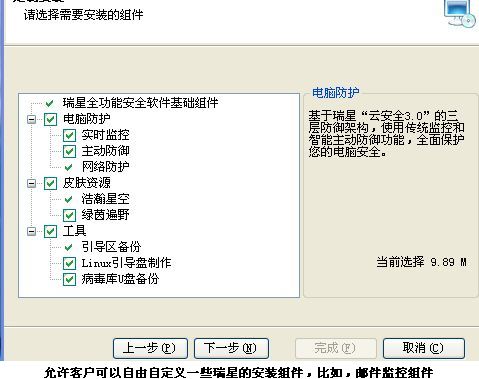Select the 皮肤资源 tree label
The height and width of the screenshot is (379, 479).
(x=87, y=183)
